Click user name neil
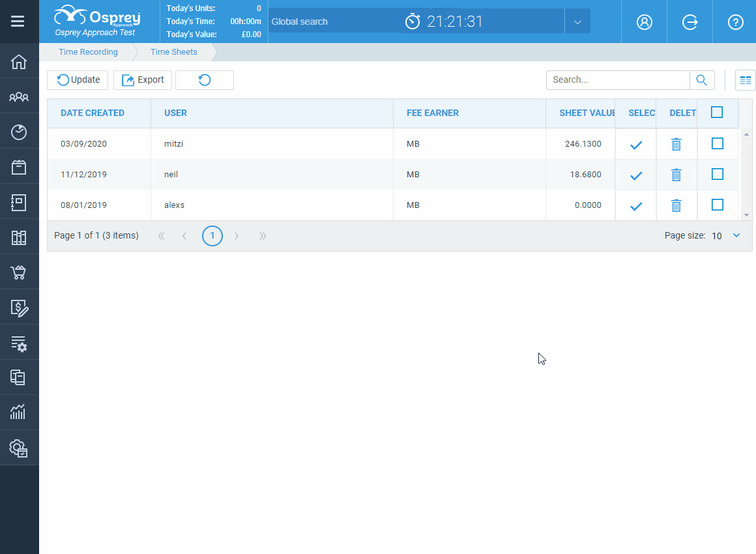The width and height of the screenshot is (756, 554). 171,175
